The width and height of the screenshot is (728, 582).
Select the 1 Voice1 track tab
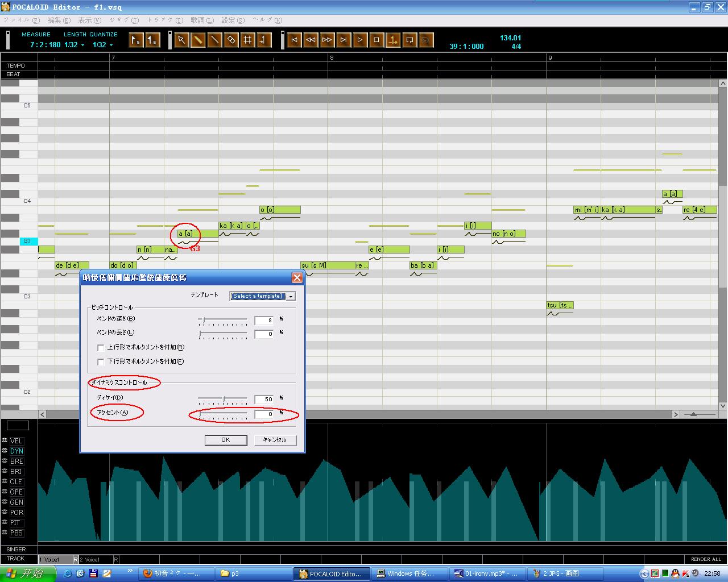(x=55, y=560)
